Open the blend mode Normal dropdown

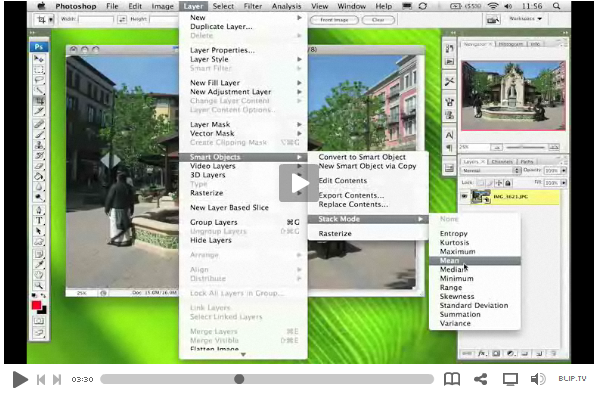tap(490, 171)
